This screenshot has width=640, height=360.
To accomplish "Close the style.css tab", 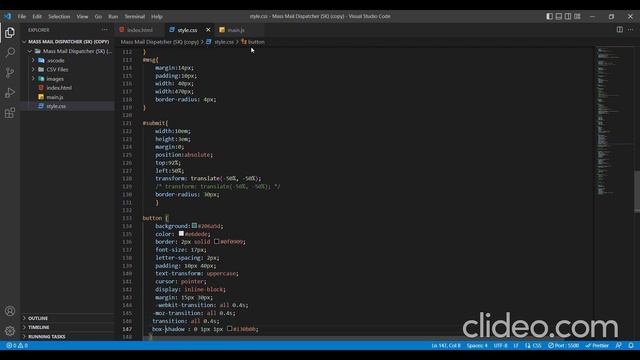I will pyautogui.click(x=208, y=30).
